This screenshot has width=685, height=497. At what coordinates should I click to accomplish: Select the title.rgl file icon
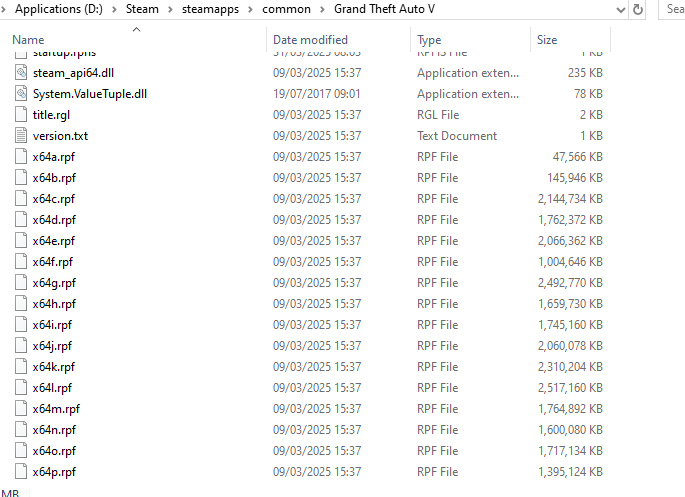click(22, 115)
